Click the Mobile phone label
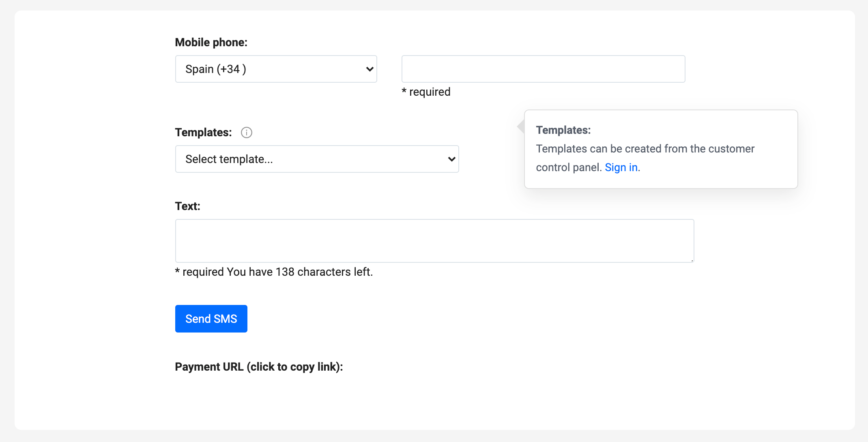Screen dimensions: 868x442 (x=211, y=43)
